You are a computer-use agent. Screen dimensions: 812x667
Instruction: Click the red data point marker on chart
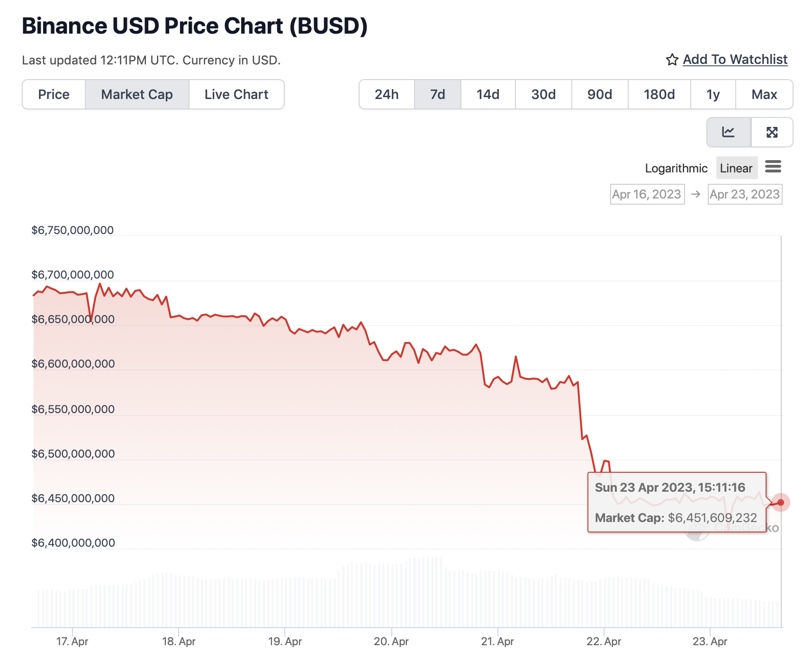point(781,503)
